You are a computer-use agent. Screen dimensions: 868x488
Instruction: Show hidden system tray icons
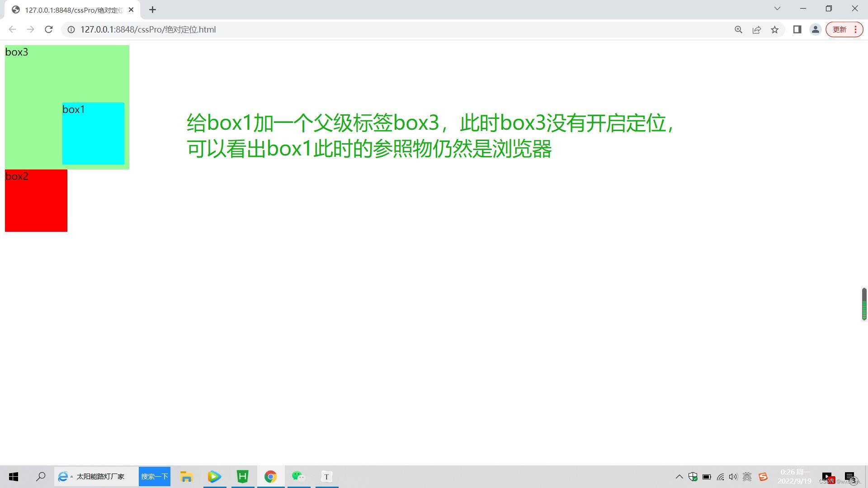679,477
